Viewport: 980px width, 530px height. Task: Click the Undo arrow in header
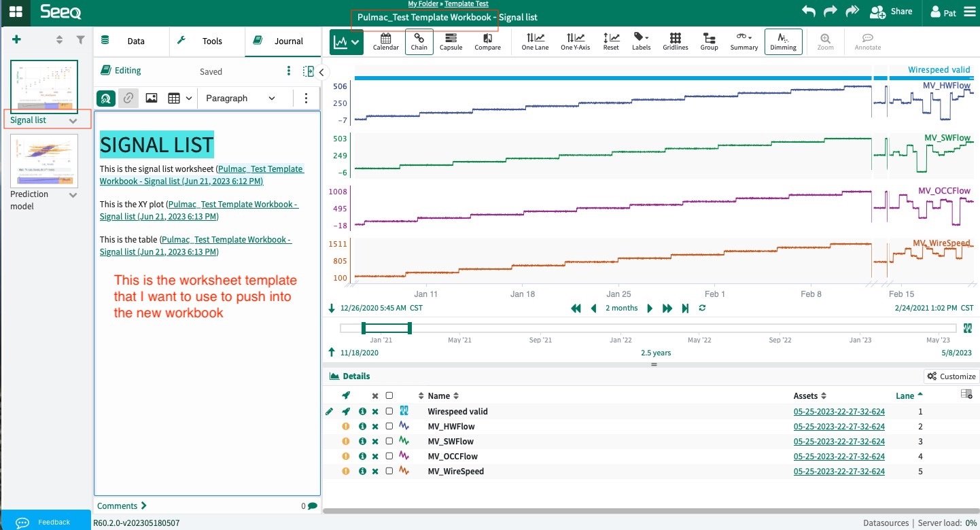808,11
